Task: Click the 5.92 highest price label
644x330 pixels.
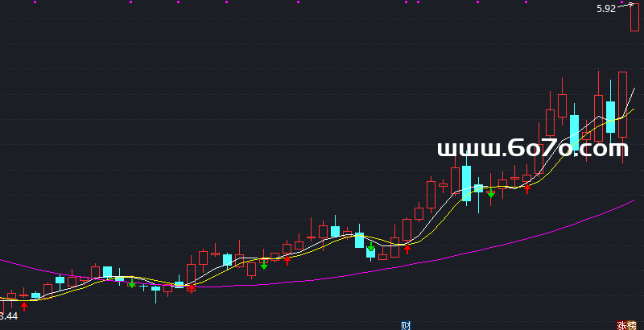Action: [605, 9]
